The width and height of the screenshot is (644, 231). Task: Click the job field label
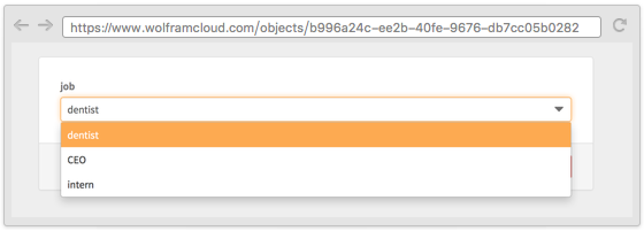[x=68, y=87]
